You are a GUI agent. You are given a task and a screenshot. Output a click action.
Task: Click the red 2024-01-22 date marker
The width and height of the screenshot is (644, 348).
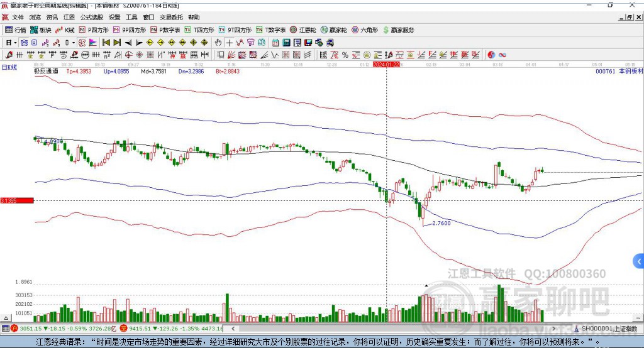[x=386, y=65]
